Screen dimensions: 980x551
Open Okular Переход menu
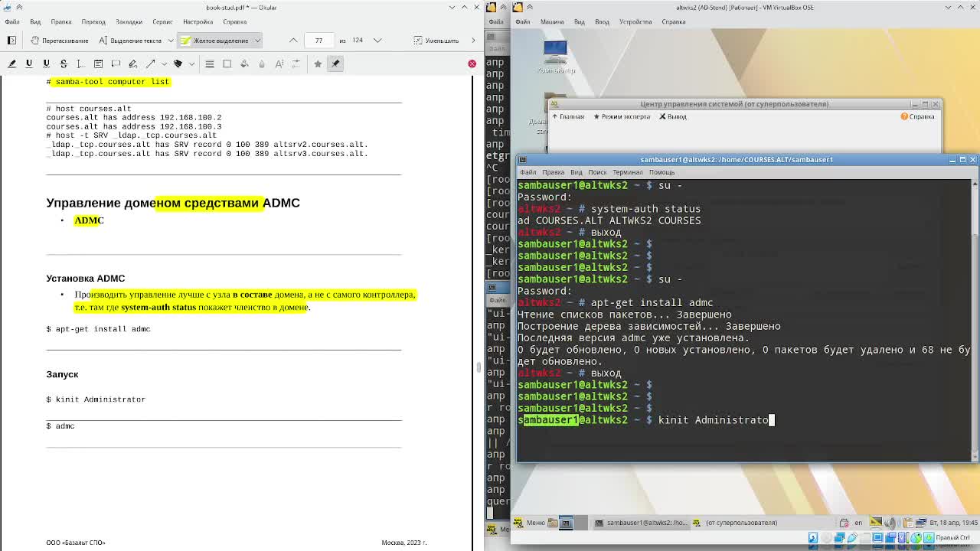point(93,21)
